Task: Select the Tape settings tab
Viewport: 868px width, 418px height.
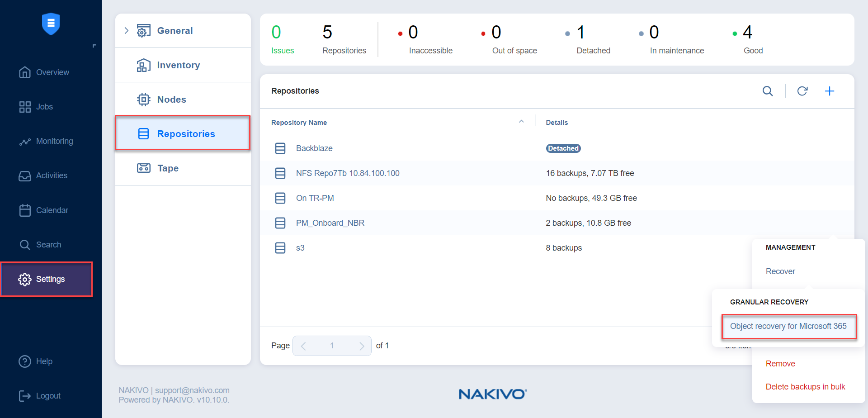Action: 183,168
